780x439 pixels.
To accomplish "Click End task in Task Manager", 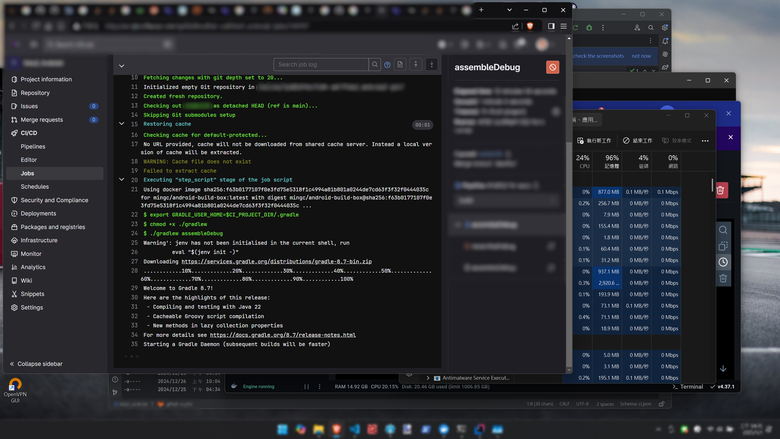I will 637,141.
